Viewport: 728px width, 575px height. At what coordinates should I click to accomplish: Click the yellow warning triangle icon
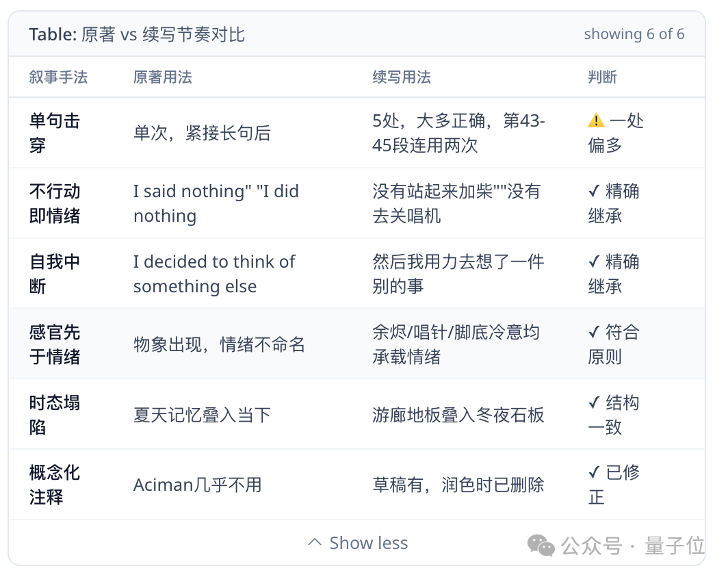coord(596,120)
